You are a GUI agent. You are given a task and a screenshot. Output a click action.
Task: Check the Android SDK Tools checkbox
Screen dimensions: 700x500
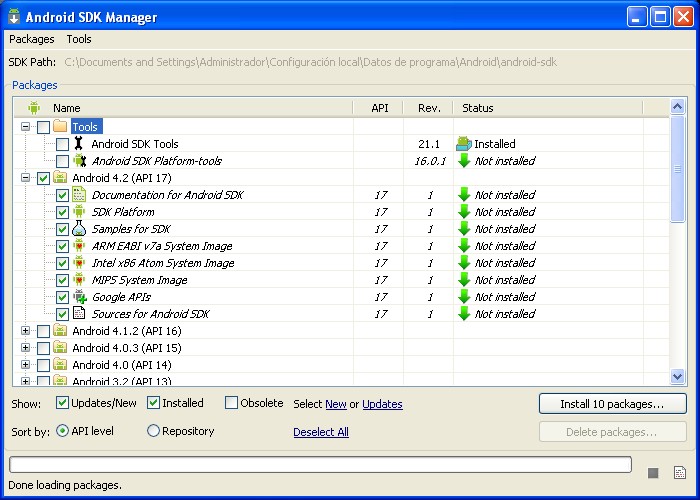point(62,144)
